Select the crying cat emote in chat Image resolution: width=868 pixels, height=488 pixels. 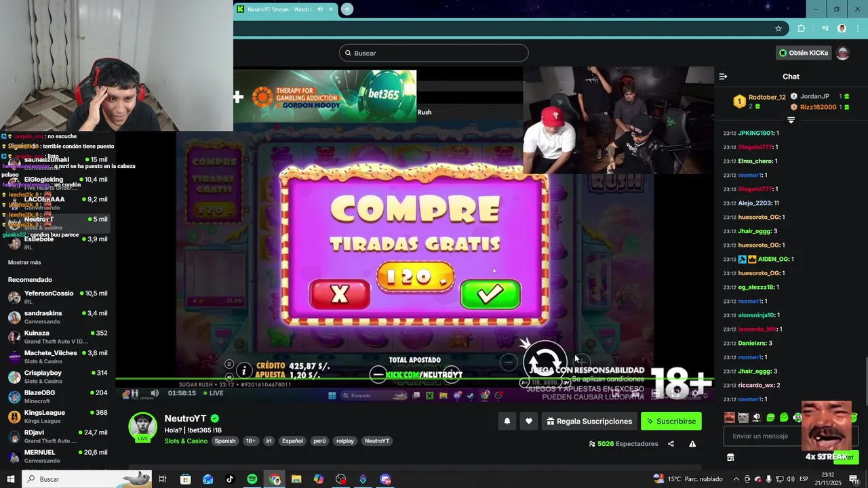(x=743, y=418)
